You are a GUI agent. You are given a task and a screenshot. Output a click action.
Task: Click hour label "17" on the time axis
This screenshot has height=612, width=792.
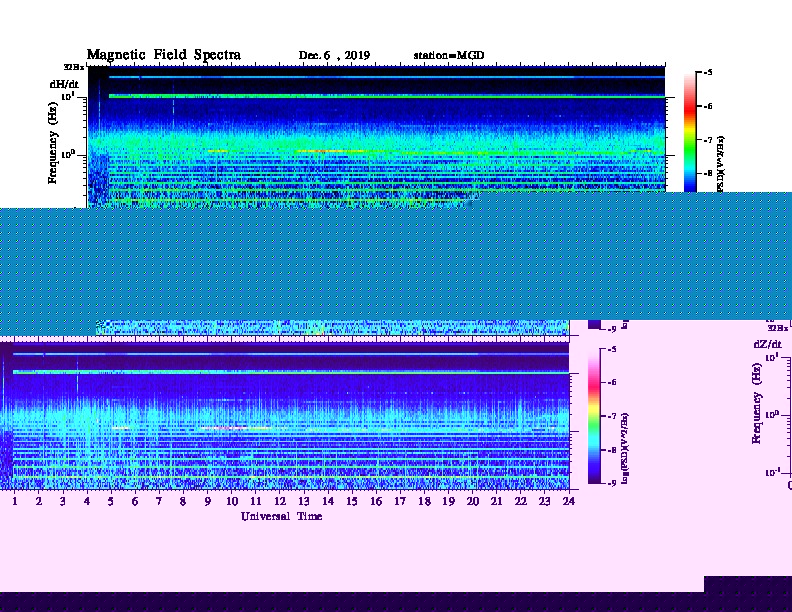[400, 501]
